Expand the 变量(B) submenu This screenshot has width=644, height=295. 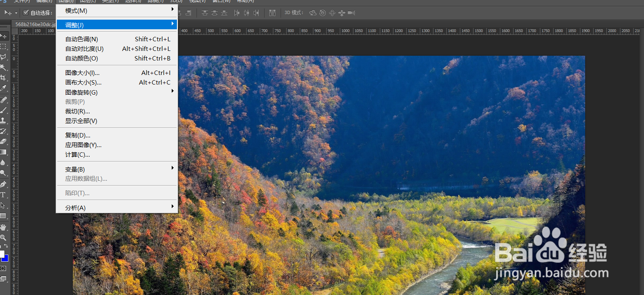[x=117, y=169]
